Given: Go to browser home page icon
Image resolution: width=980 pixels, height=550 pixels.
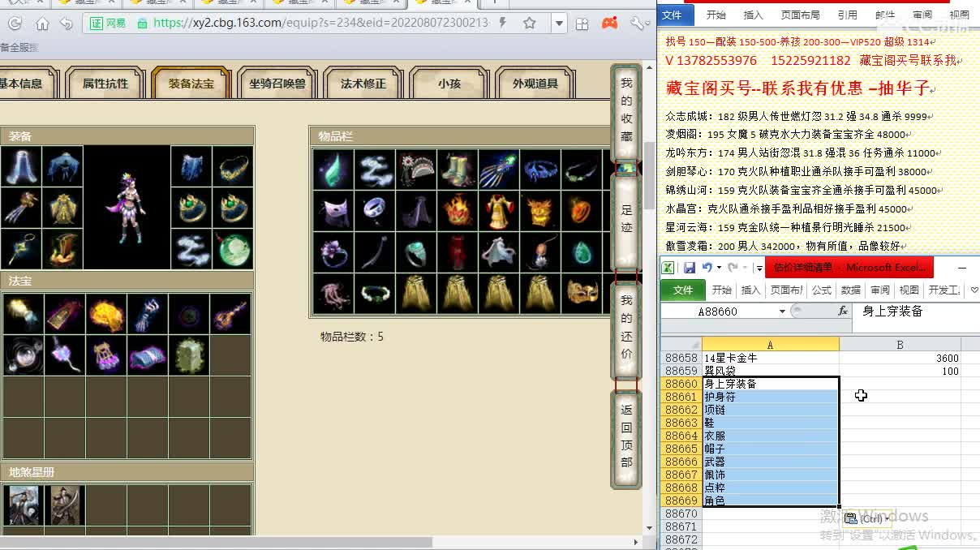Looking at the screenshot, I should (42, 24).
